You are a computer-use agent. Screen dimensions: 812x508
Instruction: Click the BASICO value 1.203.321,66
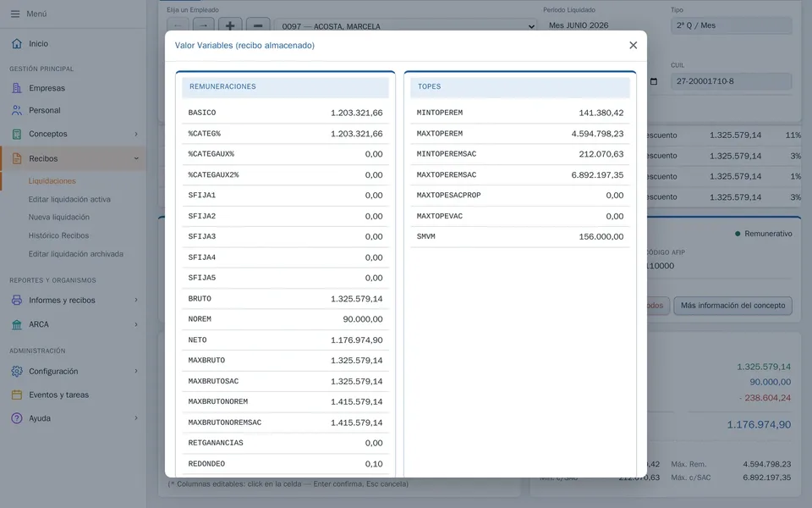(x=357, y=113)
